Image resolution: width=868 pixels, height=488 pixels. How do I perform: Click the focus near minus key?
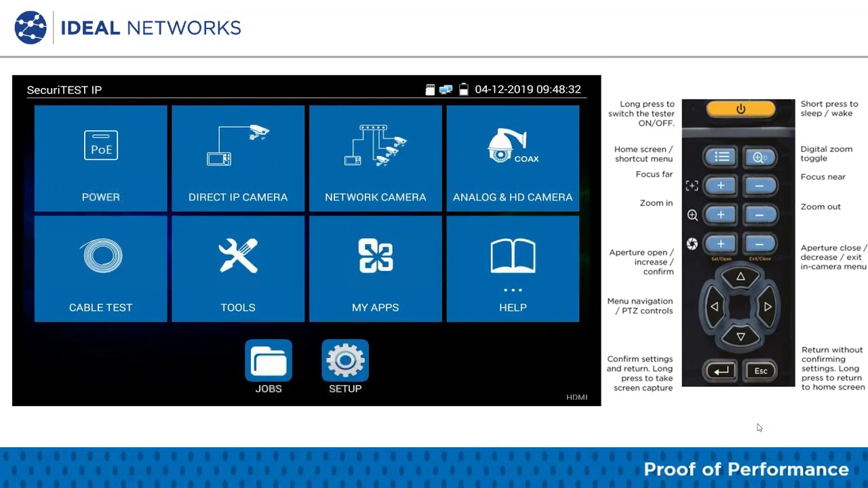(759, 186)
